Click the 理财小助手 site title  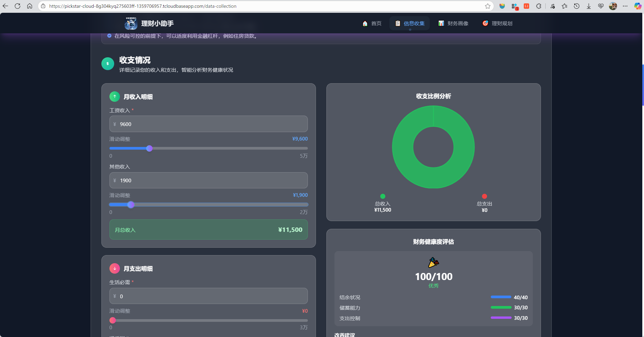tap(157, 23)
